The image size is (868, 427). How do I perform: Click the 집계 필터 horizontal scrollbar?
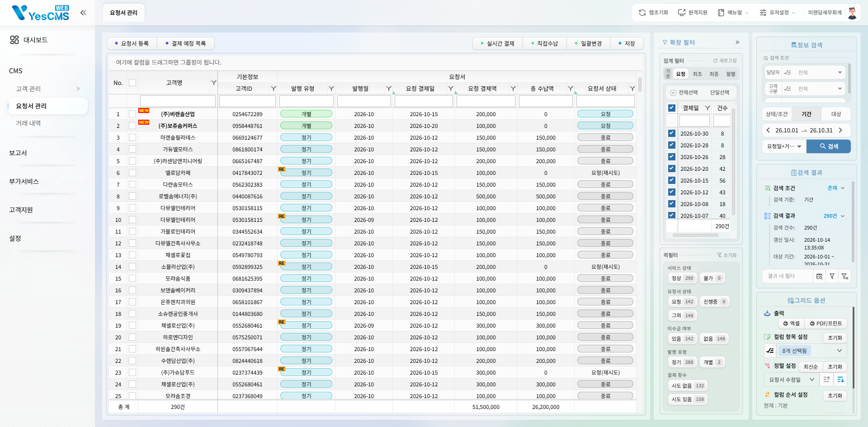click(695, 235)
